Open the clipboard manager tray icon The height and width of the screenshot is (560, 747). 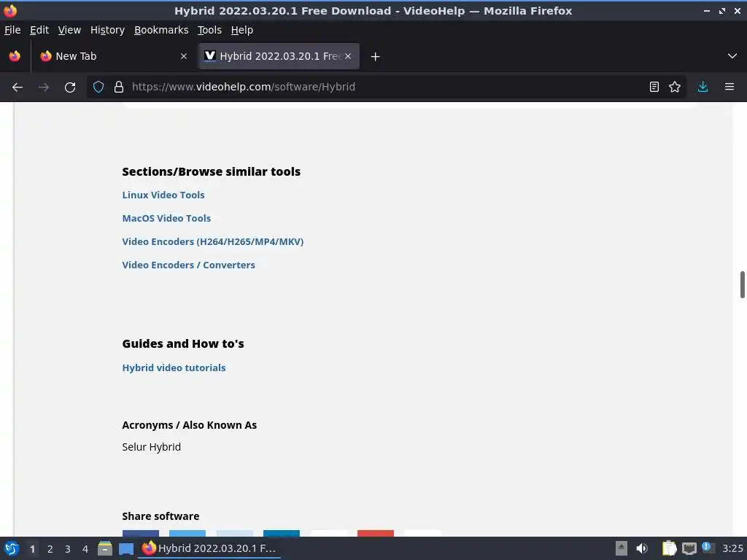[x=669, y=548]
